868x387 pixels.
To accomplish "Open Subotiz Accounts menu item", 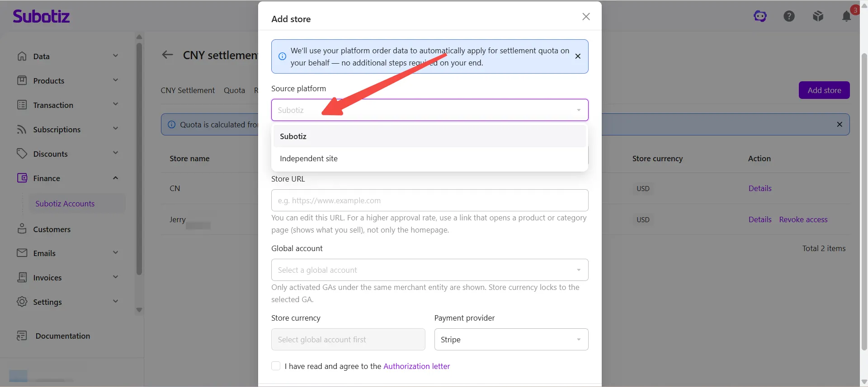I will tap(65, 204).
